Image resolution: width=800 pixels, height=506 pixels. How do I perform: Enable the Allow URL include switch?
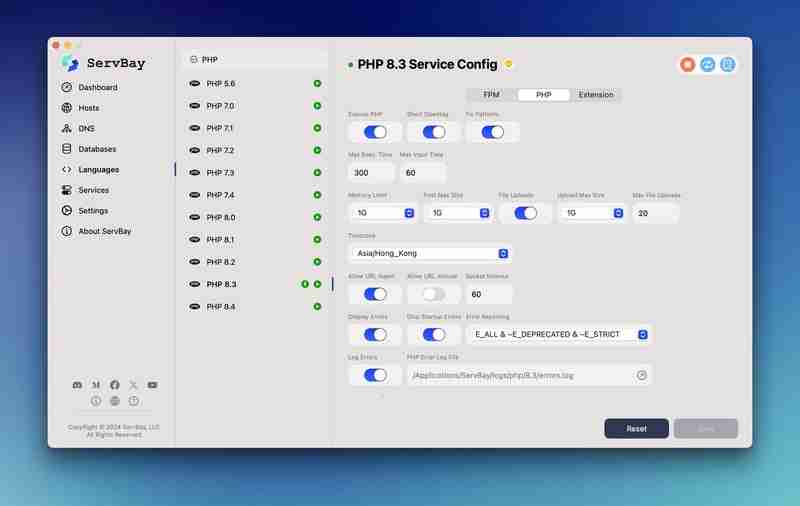tap(434, 294)
